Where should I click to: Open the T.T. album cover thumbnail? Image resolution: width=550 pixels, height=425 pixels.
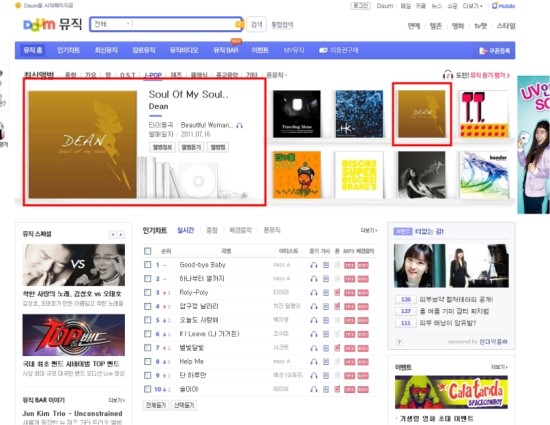click(484, 114)
